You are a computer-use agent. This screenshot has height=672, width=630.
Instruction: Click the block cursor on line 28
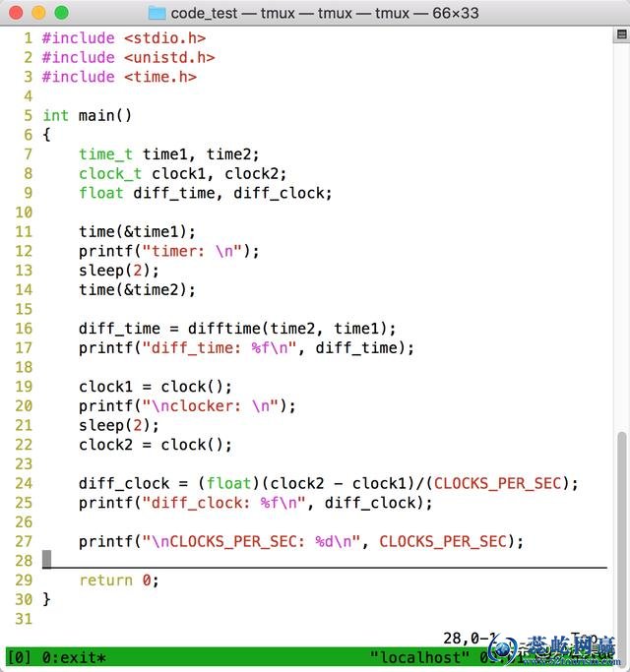pos(46,559)
